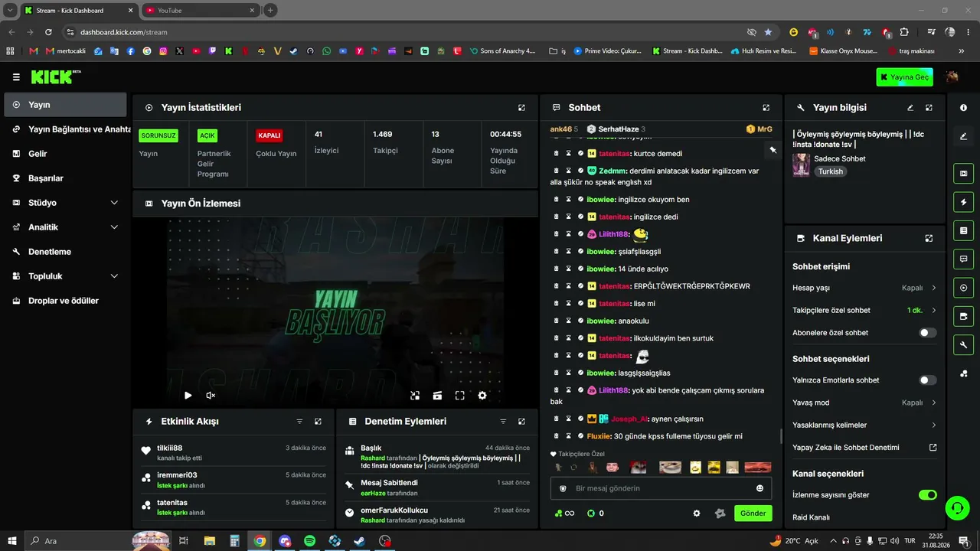Click the picture-in-picture icon on stream preview

tap(414, 396)
